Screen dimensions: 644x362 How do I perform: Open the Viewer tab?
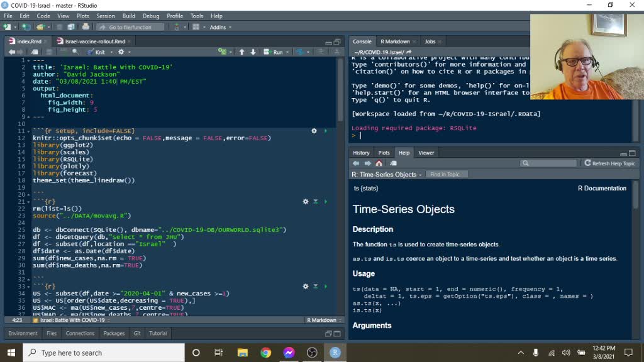tap(426, 153)
